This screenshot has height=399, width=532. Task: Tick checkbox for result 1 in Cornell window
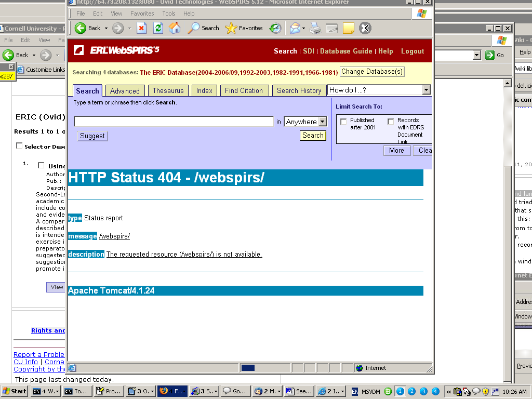41,165
